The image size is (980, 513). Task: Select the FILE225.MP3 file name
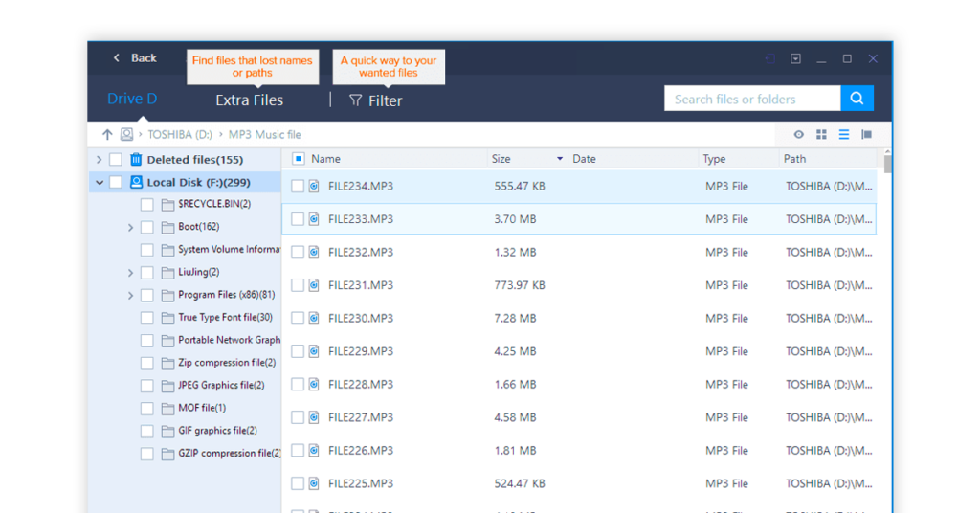tap(361, 483)
